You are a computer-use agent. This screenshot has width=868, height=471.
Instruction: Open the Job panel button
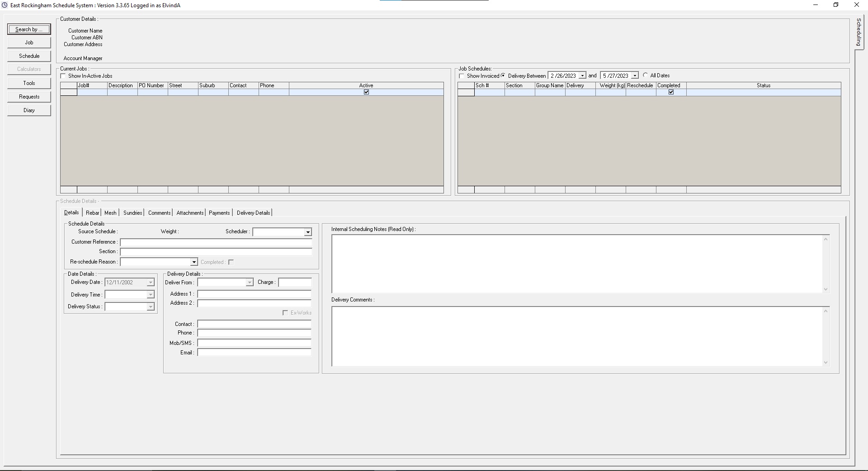[x=28, y=42]
